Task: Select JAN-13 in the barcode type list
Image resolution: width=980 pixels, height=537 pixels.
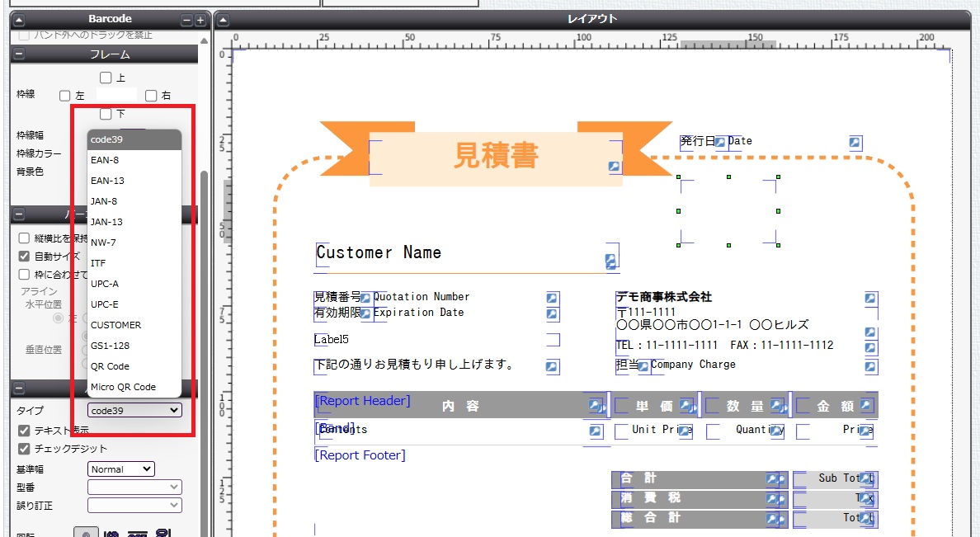Action: tap(106, 222)
